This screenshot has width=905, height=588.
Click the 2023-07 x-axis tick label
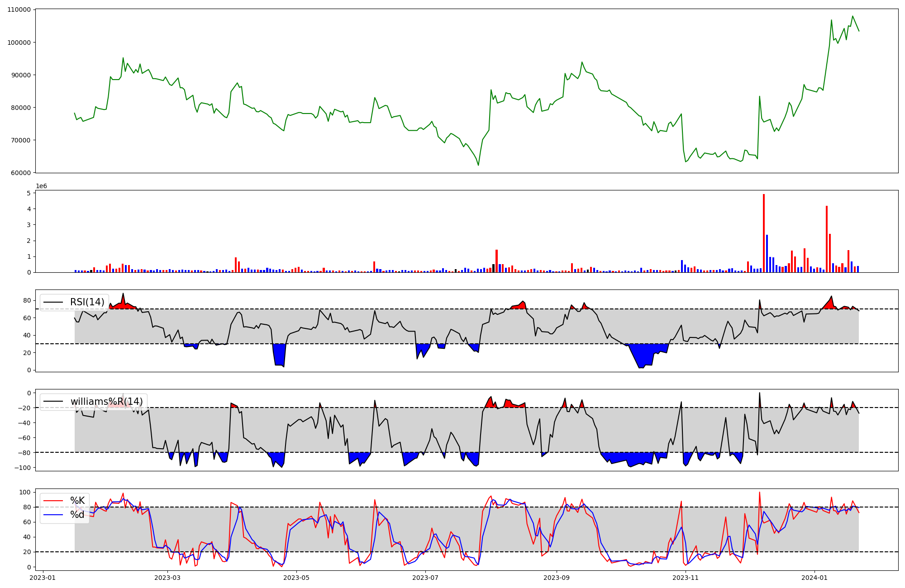pyautogui.click(x=425, y=578)
